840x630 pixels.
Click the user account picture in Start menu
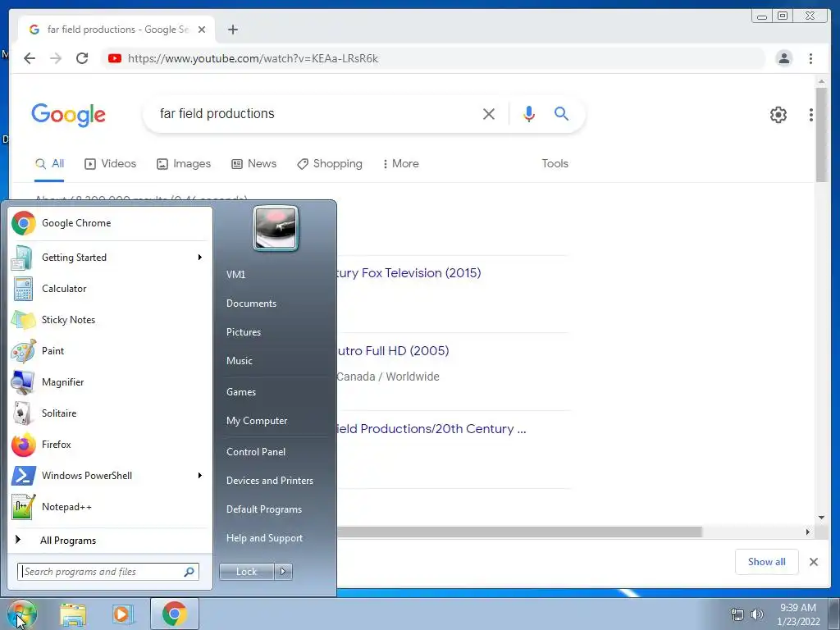pyautogui.click(x=276, y=228)
